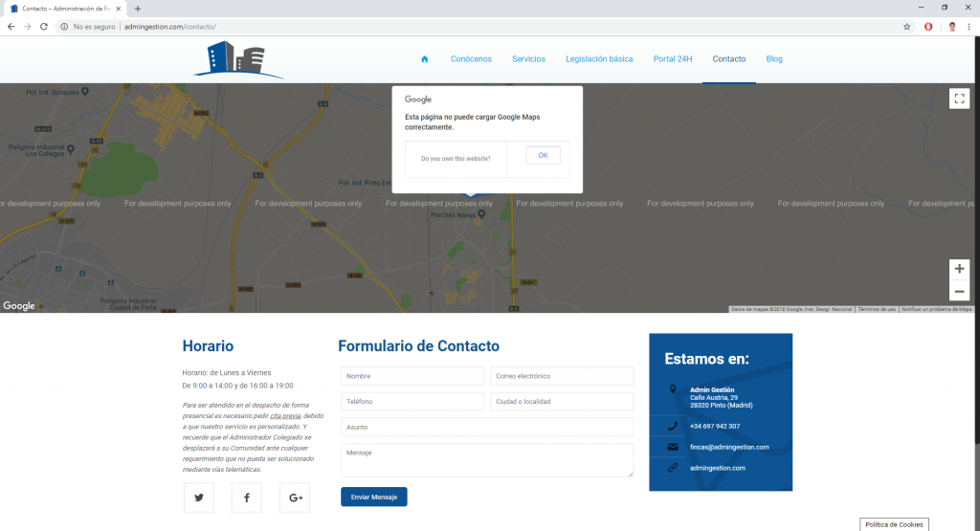This screenshot has width=980, height=531.
Task: Open Política de Cookies button
Action: click(x=894, y=524)
